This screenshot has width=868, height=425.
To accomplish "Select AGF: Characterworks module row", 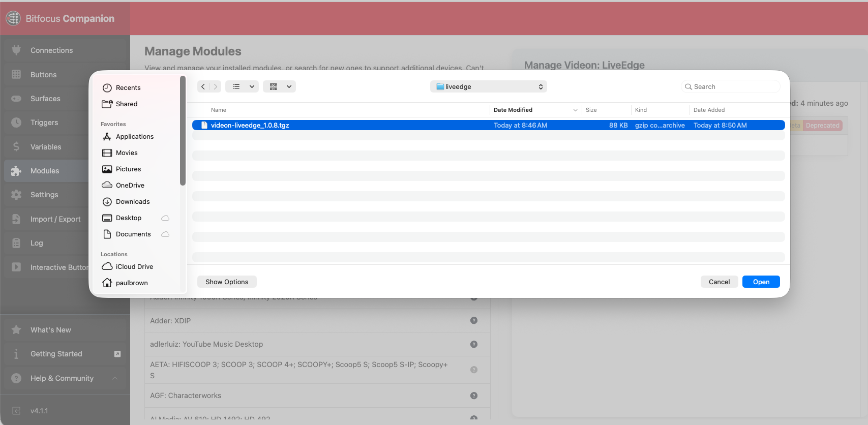I will [317, 396].
